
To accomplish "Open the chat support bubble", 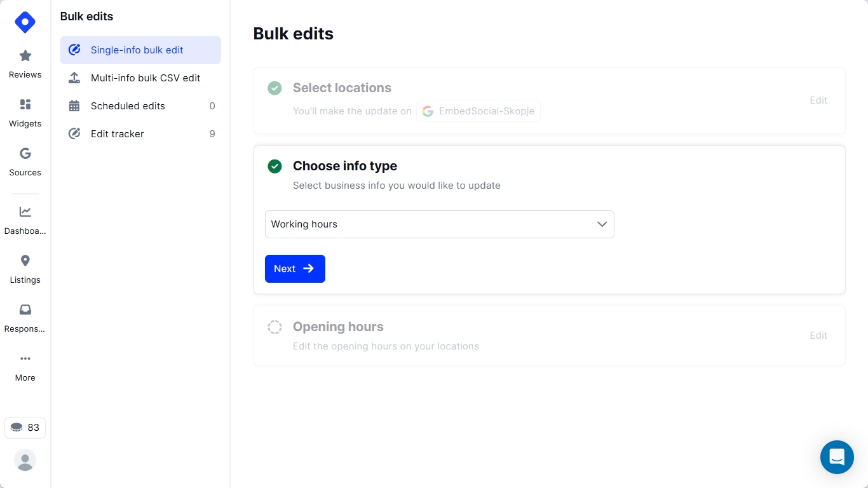I will click(x=837, y=457).
